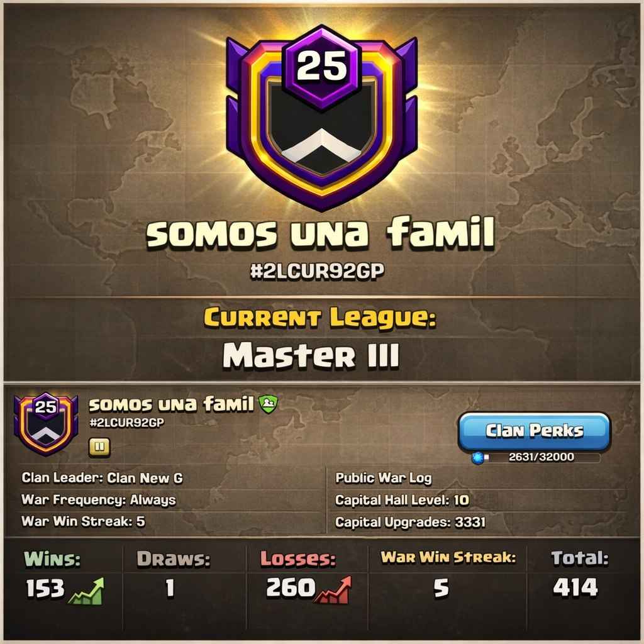Open the Public War Log
Viewport: 644px width, 644px height.
tap(384, 478)
